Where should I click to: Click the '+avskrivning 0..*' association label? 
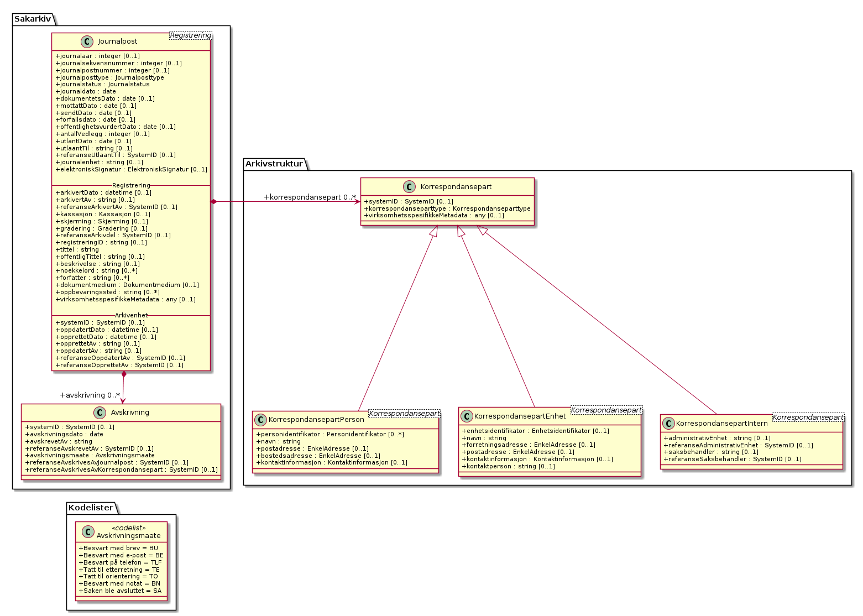tap(90, 395)
